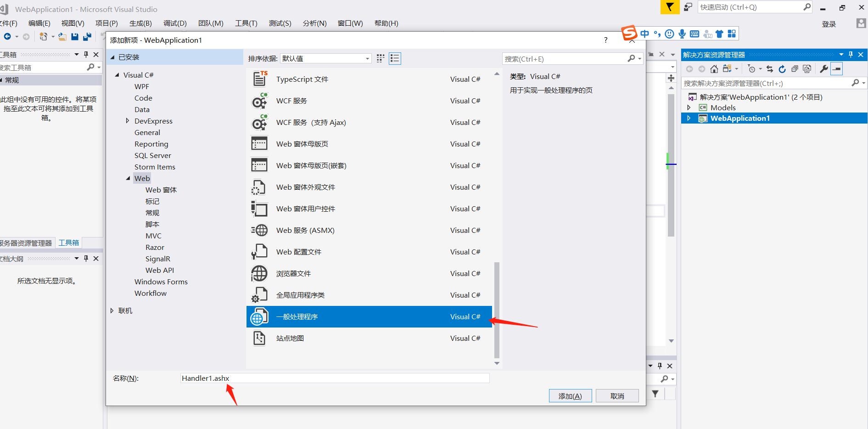Open the 视图(V) menu

coord(73,23)
